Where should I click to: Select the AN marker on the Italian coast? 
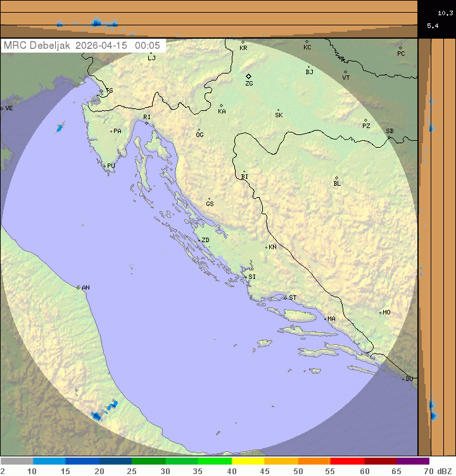(79, 288)
